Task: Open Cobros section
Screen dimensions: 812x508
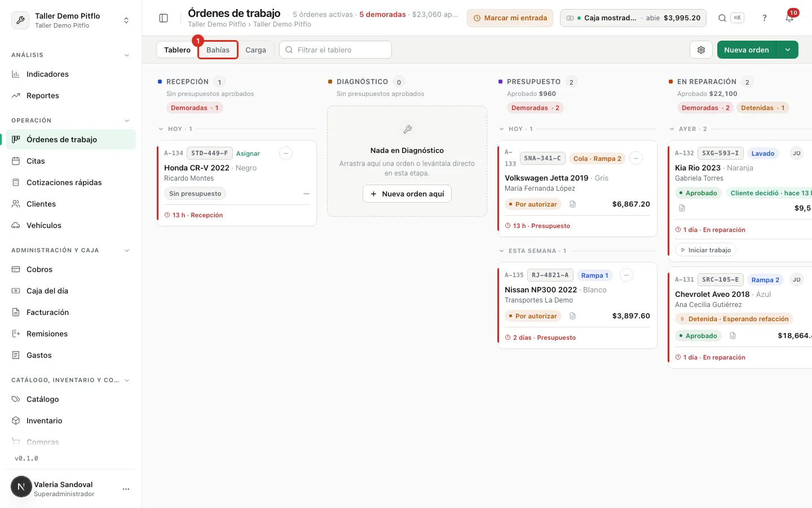Action: coord(70,269)
